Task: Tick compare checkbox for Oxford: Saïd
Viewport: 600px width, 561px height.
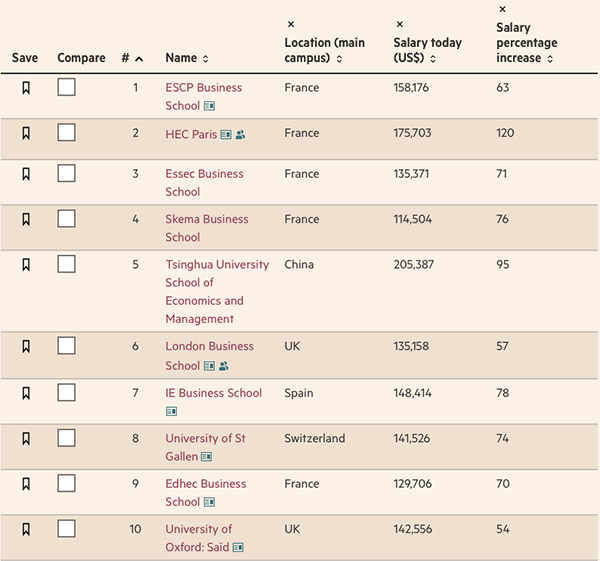Action: (x=66, y=528)
